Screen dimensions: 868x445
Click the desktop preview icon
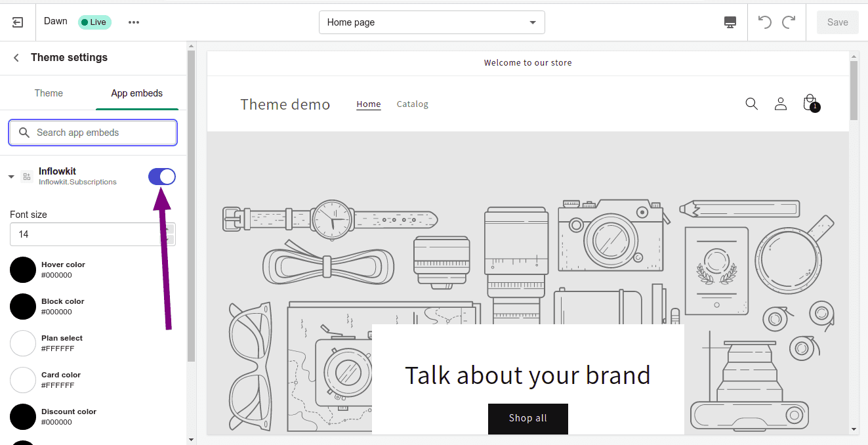tap(730, 22)
